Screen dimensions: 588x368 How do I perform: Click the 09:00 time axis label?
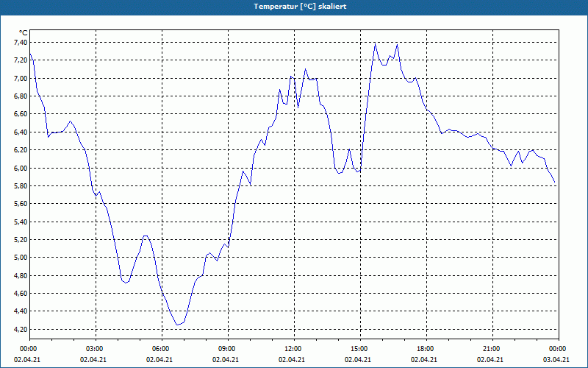coord(228,349)
